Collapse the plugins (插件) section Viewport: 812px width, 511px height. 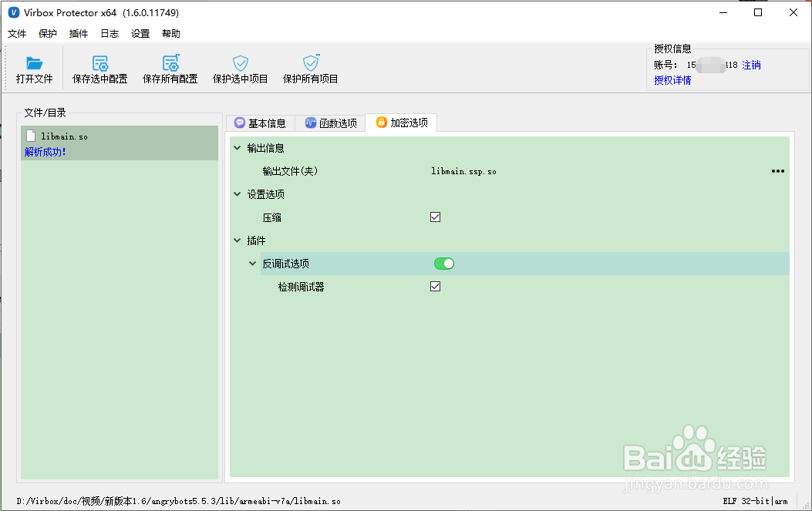(x=238, y=240)
